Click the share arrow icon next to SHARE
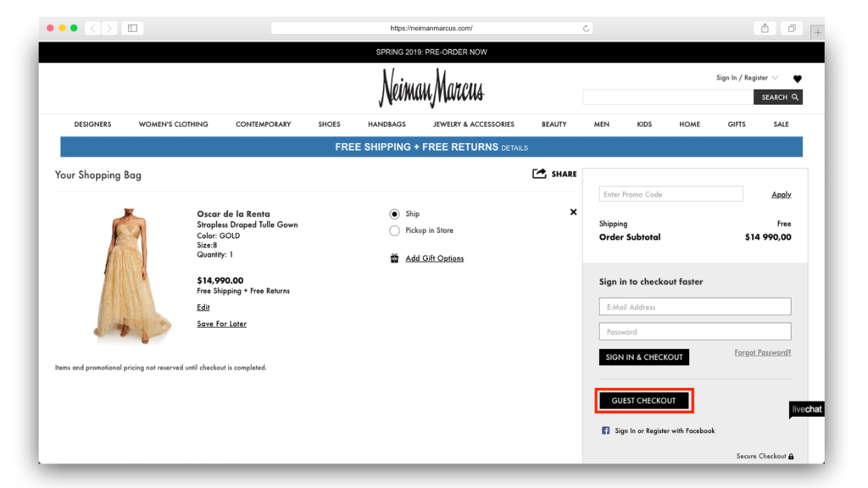Screen dimensions: 868x488 click(539, 174)
